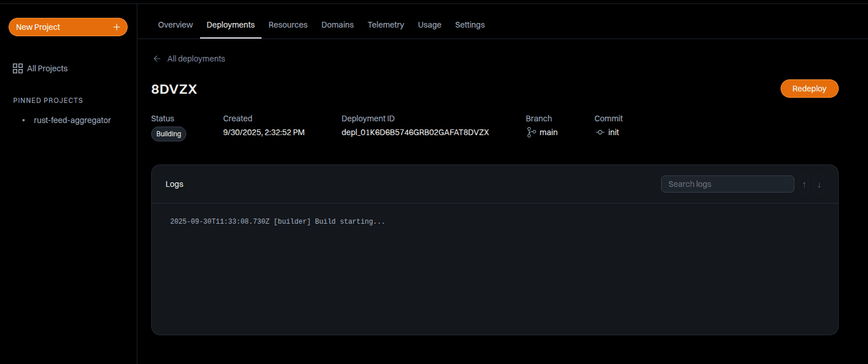View the Telemetry tab

pyautogui.click(x=386, y=25)
